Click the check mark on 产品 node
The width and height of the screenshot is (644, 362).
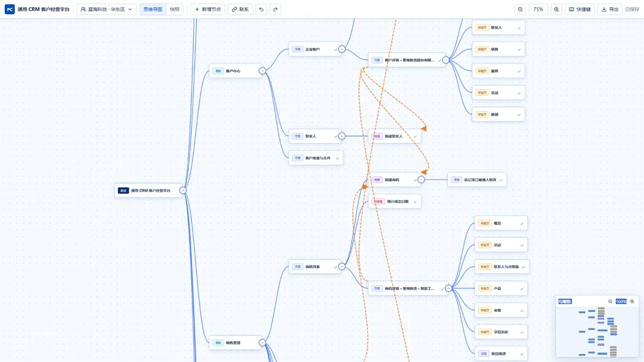click(522, 289)
